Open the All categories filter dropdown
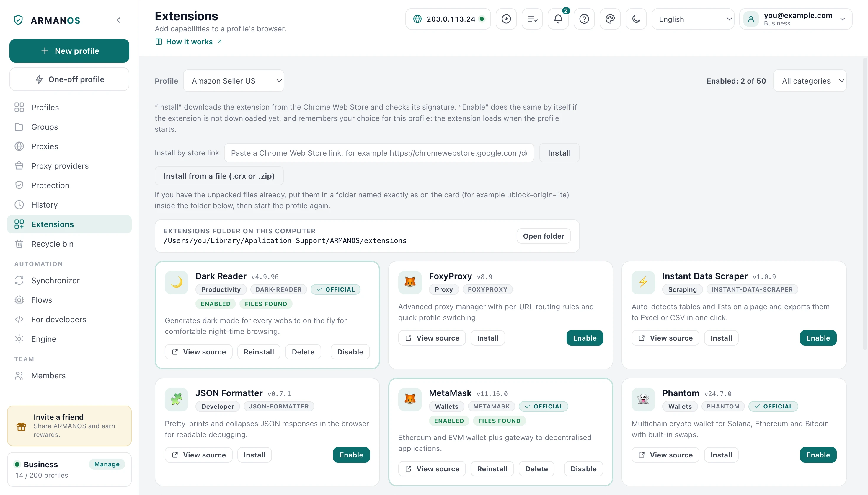 click(x=810, y=81)
